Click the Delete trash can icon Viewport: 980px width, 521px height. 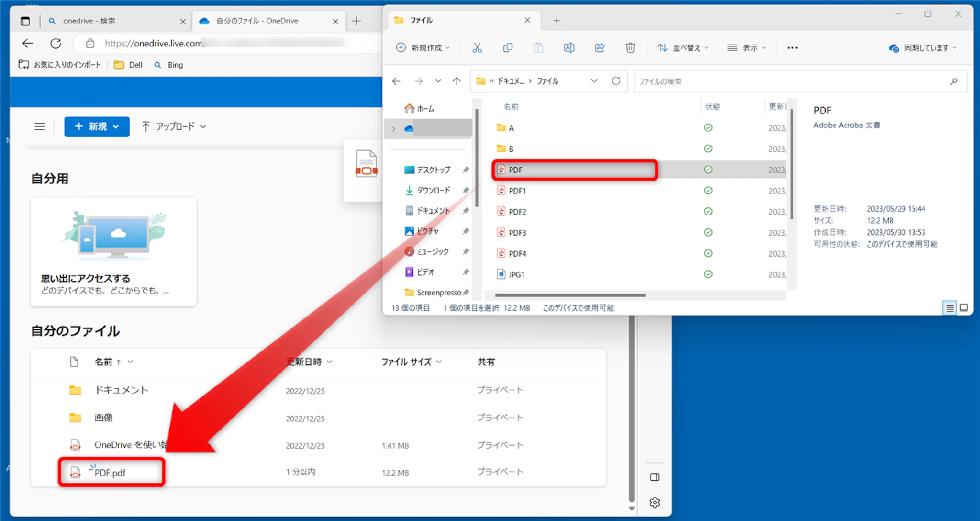pos(630,47)
